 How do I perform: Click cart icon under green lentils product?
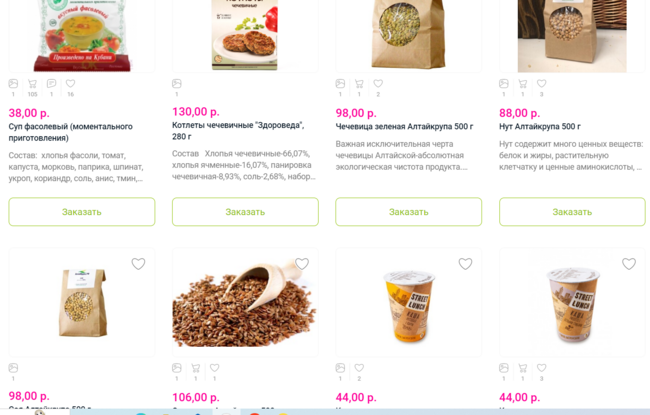pyautogui.click(x=359, y=84)
